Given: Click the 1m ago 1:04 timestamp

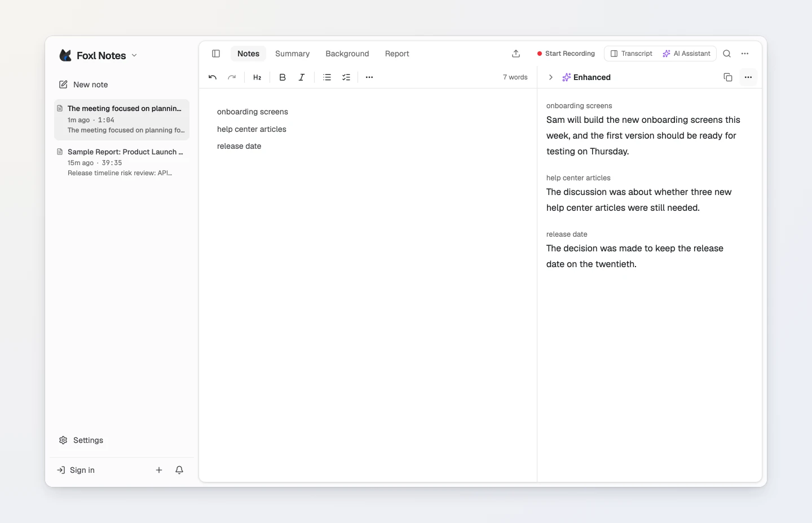Looking at the screenshot, I should [91, 120].
